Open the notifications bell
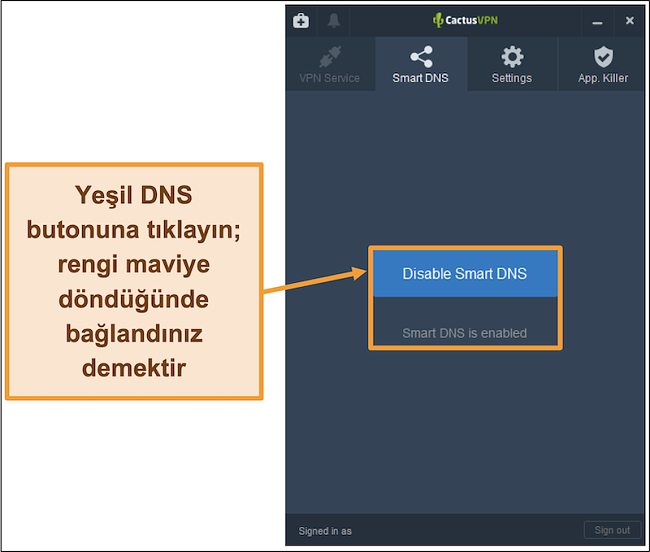 pyautogui.click(x=334, y=20)
